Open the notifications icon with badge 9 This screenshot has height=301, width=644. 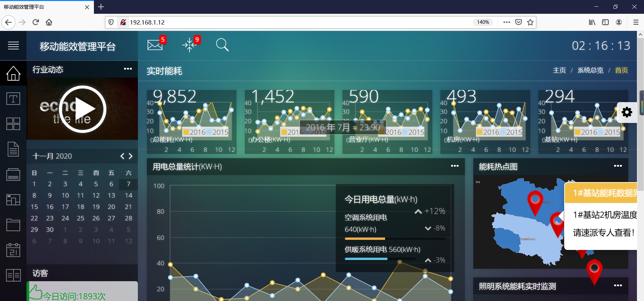point(189,45)
